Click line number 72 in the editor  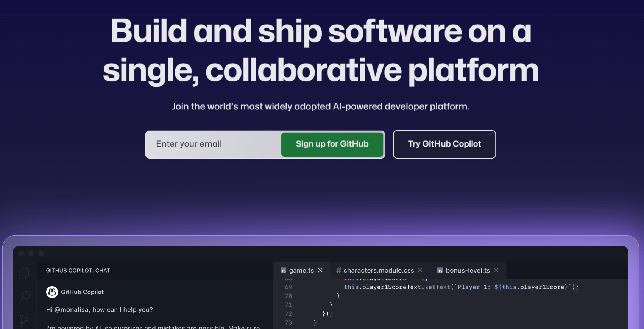click(288, 314)
